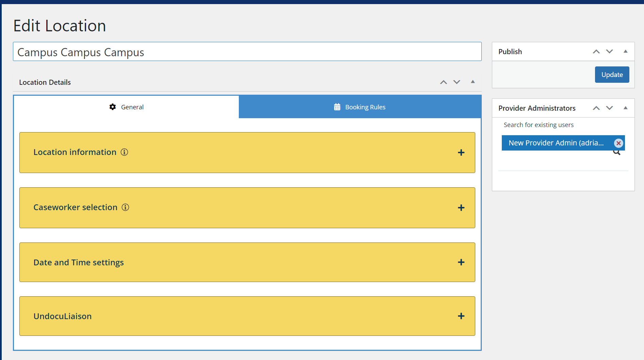The height and width of the screenshot is (360, 644).
Task: Open the Location information tooltip icon
Action: pyautogui.click(x=125, y=152)
